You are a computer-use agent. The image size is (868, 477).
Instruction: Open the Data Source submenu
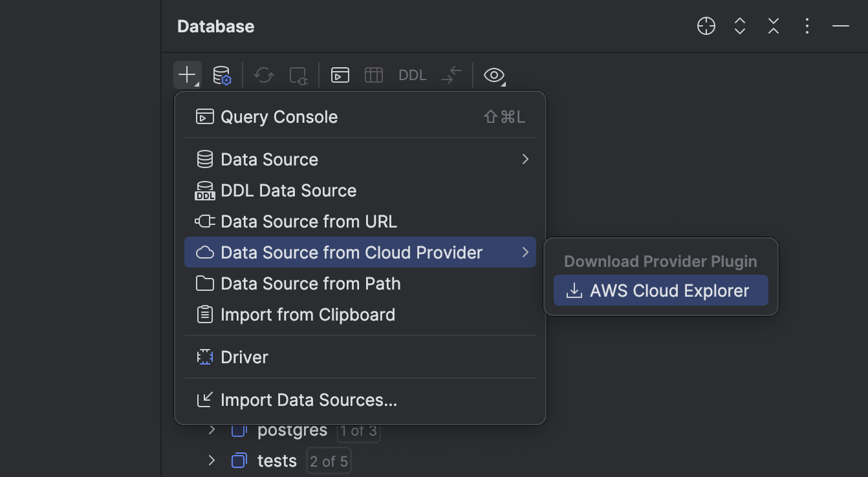coord(269,159)
